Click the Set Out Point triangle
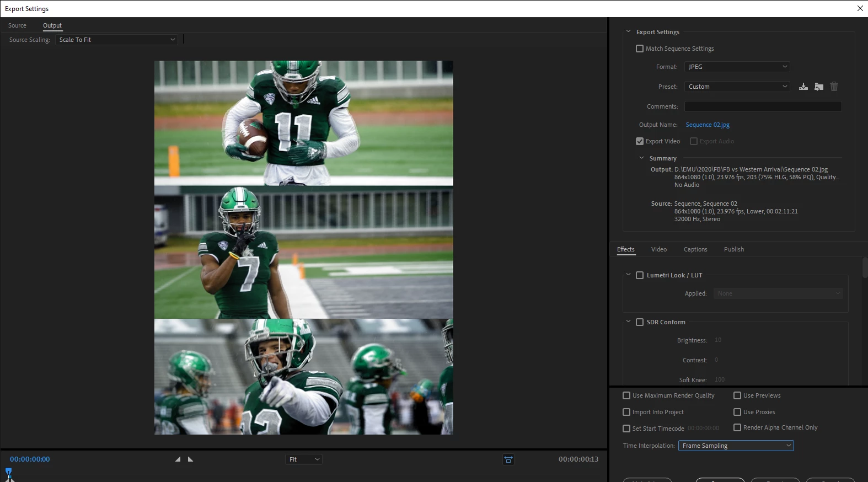This screenshot has height=482, width=868. (190, 459)
